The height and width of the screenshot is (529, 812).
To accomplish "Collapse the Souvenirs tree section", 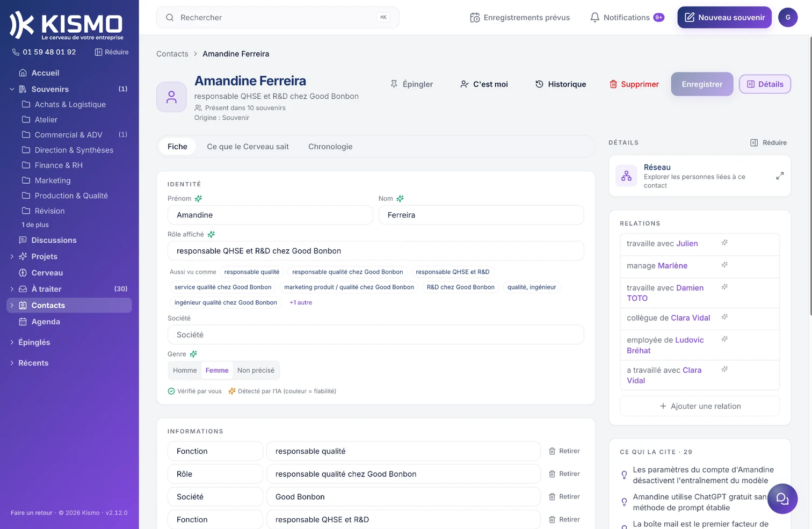I will pyautogui.click(x=12, y=89).
